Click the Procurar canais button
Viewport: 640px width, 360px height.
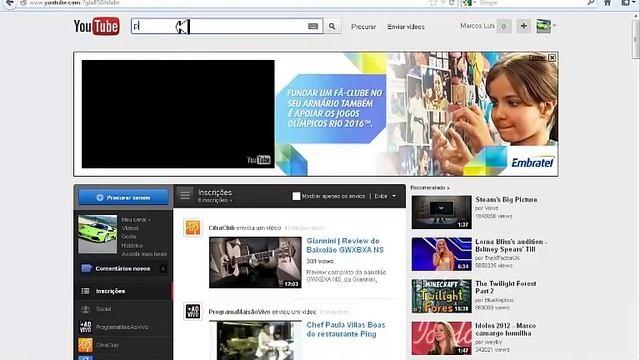(123, 198)
